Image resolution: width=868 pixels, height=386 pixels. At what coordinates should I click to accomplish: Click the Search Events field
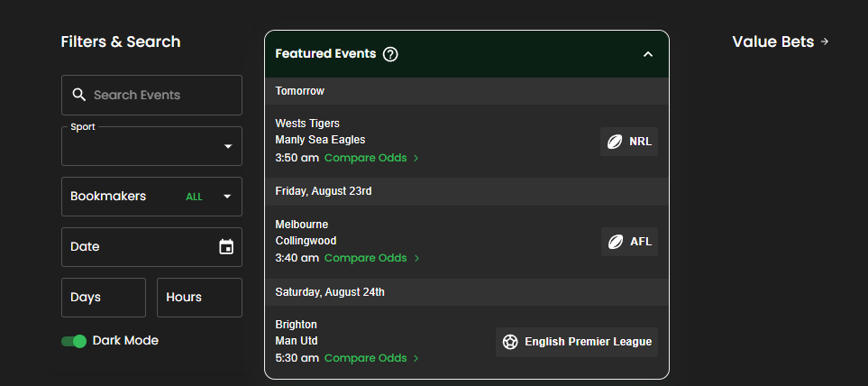tap(151, 96)
